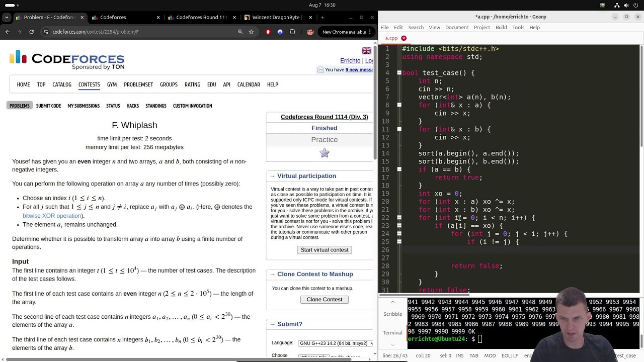Open the '9 new messages' link

[359, 70]
